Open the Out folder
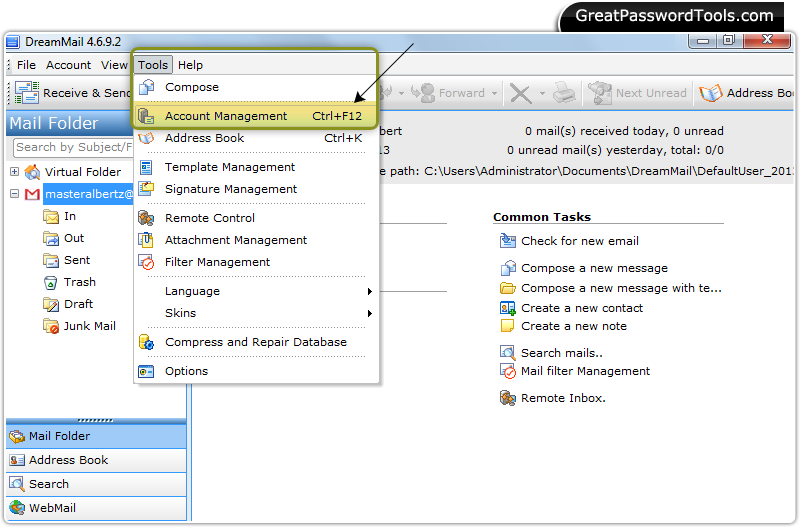This screenshot has height=527, width=800. tap(73, 238)
